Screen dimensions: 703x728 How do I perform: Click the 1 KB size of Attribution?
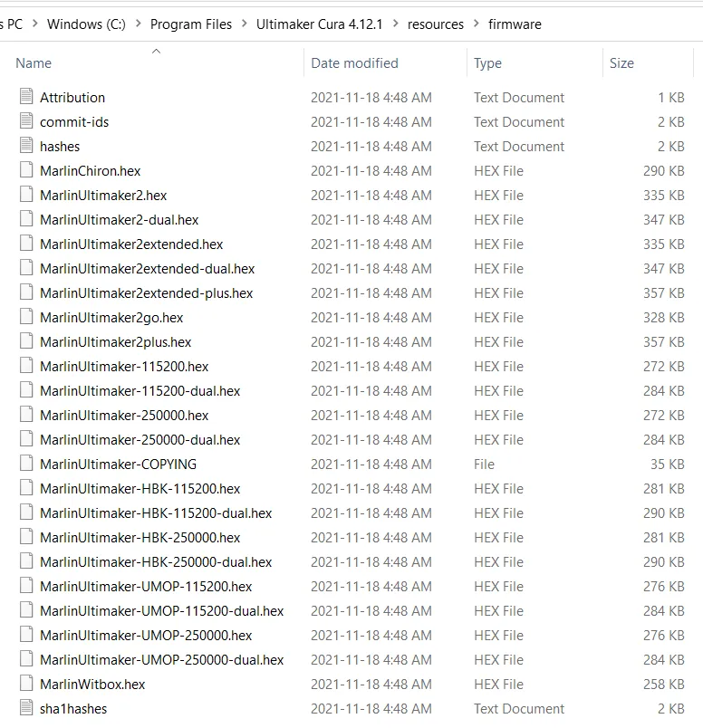tap(671, 98)
